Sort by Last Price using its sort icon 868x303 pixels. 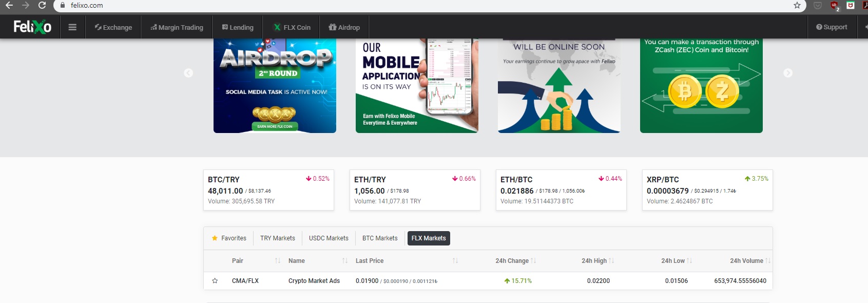click(455, 261)
